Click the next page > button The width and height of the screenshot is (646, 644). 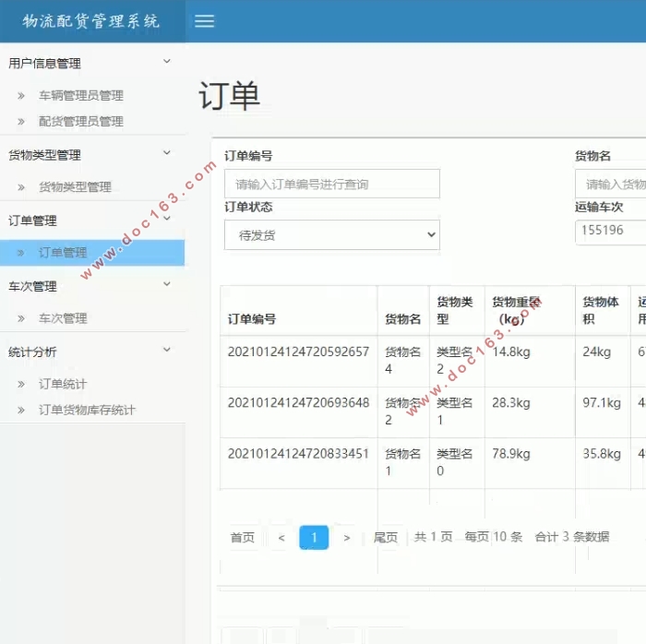click(347, 537)
